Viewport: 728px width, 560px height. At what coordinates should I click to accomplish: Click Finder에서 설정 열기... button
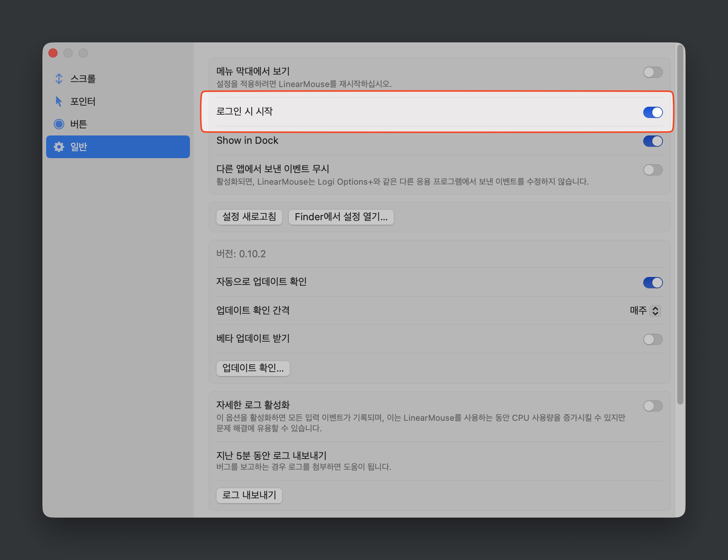tap(341, 217)
